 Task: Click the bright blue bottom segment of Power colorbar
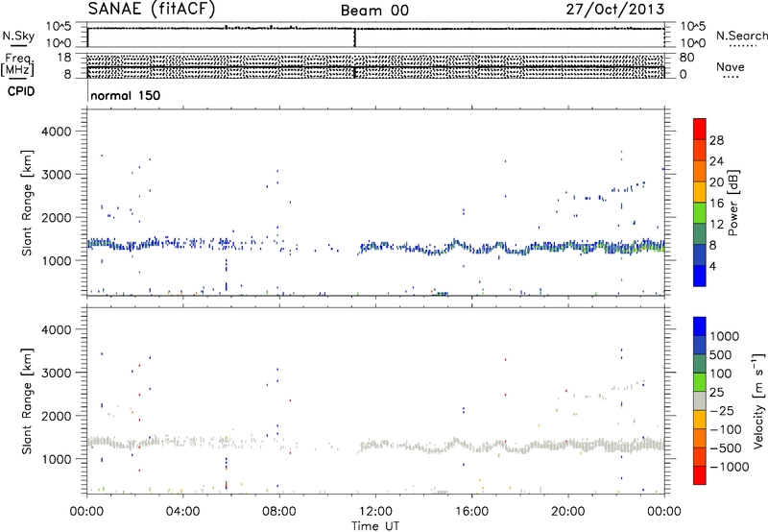click(700, 276)
